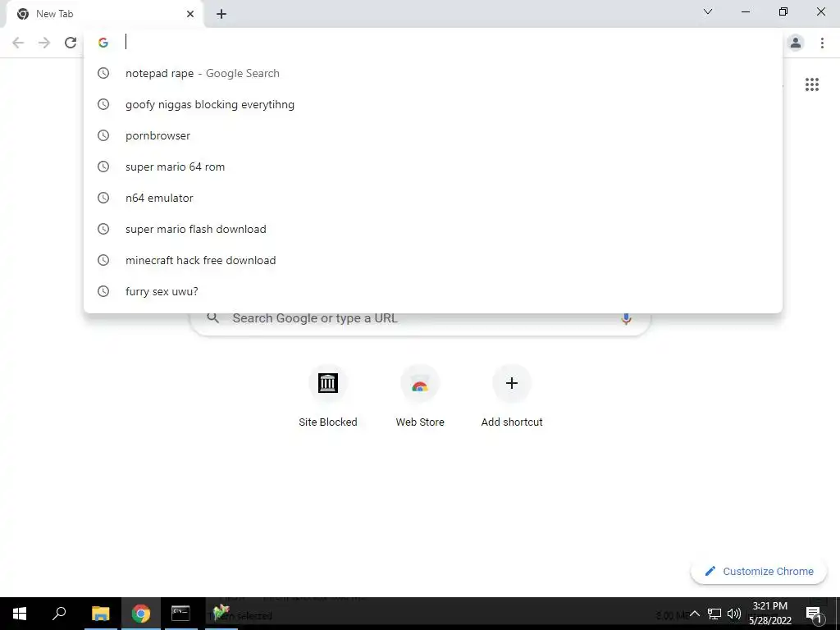Click the Chrome taskbar icon
Image resolution: width=840 pixels, height=630 pixels.
(141, 614)
